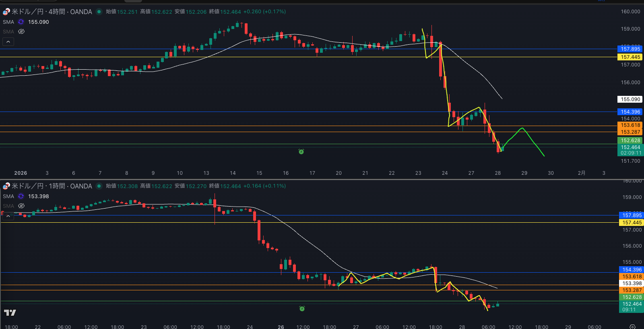This screenshot has width=644, height=329.
Task: Click the blue 154.396 price label on 4-hour chart
Action: pyautogui.click(x=630, y=112)
